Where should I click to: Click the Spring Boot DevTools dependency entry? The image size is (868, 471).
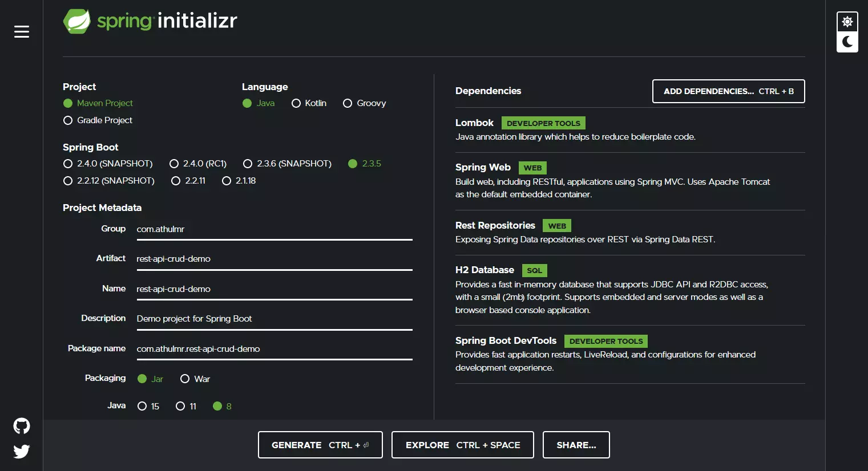(630, 354)
